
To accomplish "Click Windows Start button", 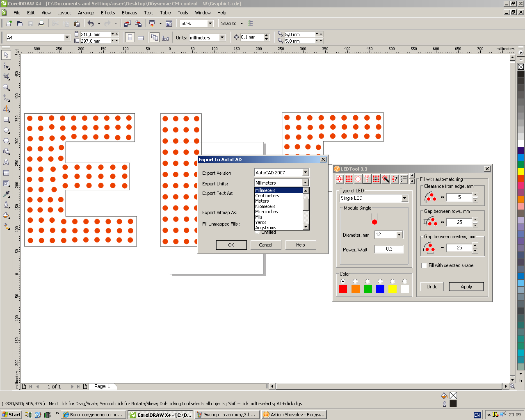I will (x=11, y=415).
